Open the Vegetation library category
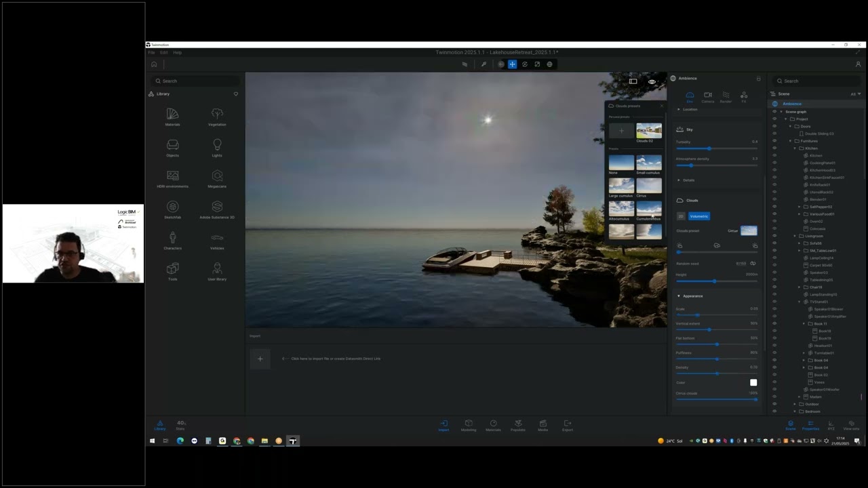Viewport: 868px width, 488px height. 217,117
